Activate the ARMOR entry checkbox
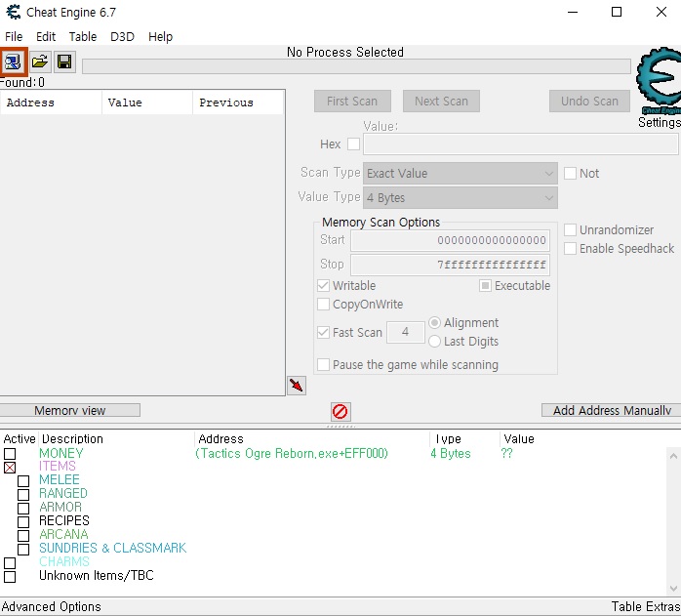Viewport: 681px width, 616px height. 23,509
